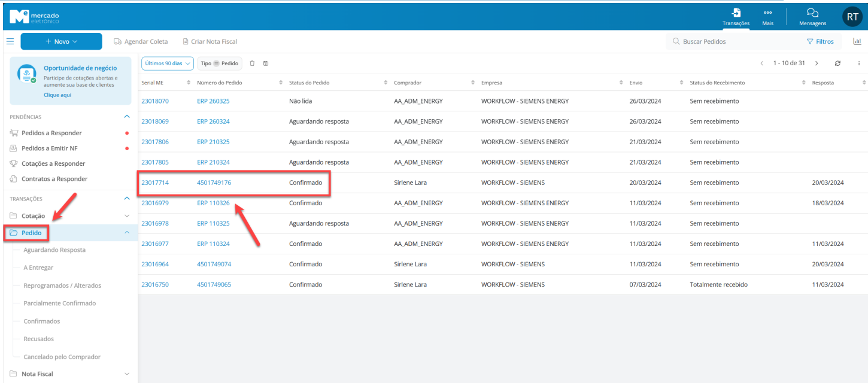Open the Filtros panel
This screenshot has height=383, width=868.
[x=820, y=41]
